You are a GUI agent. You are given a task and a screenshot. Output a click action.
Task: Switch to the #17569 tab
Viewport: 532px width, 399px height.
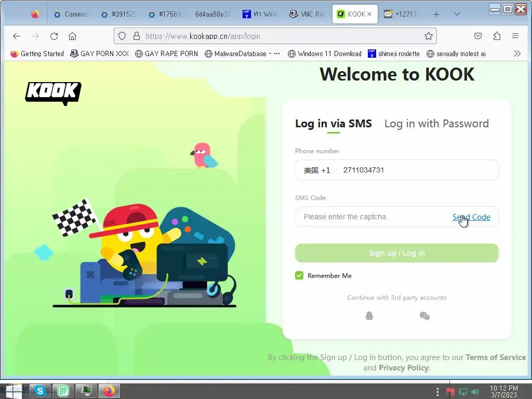166,14
